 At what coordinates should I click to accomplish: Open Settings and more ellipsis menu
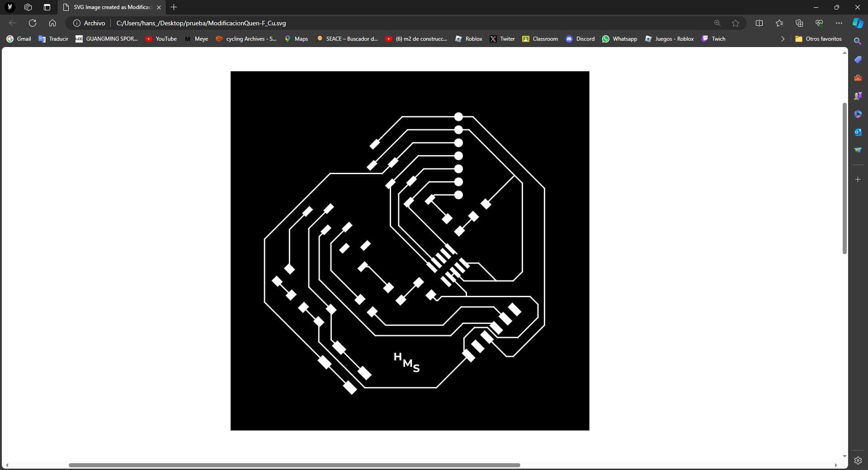[839, 23]
